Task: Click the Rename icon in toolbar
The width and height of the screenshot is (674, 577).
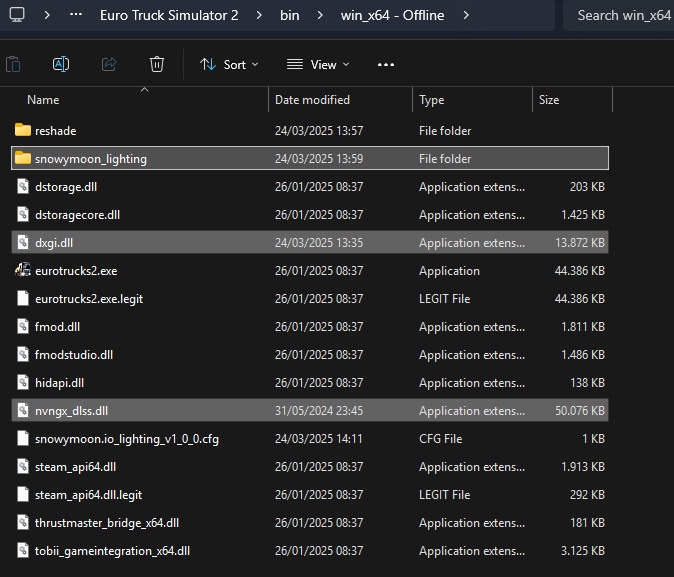Action: click(x=61, y=64)
